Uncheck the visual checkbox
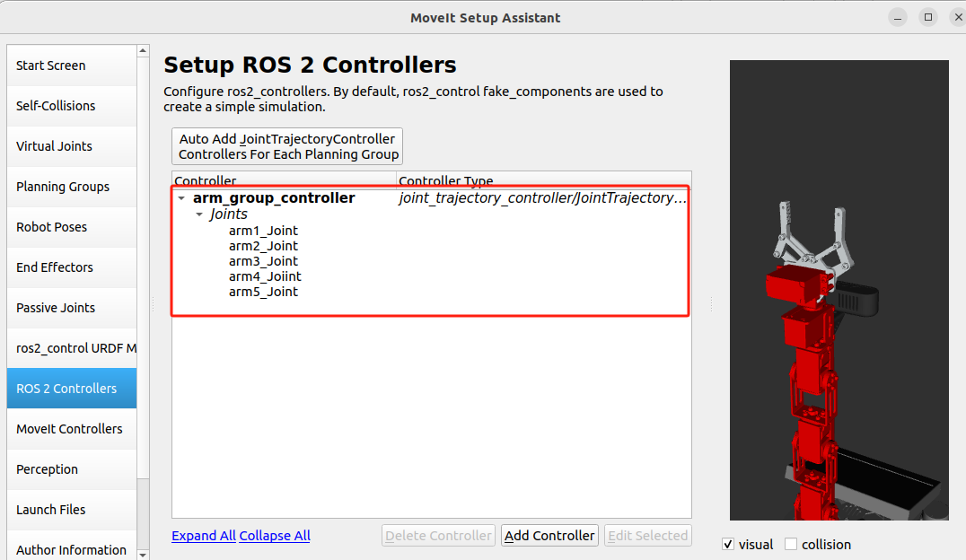Screen dimensions: 966x560 tap(728, 545)
